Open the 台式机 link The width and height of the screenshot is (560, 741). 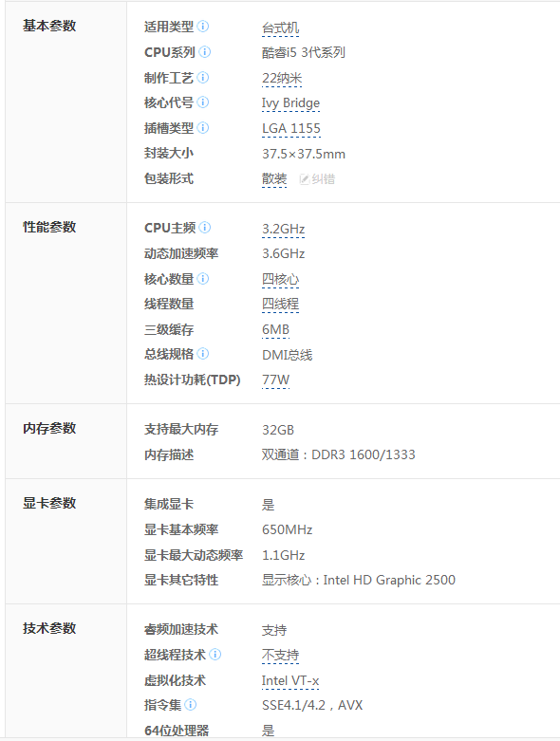pos(280,28)
